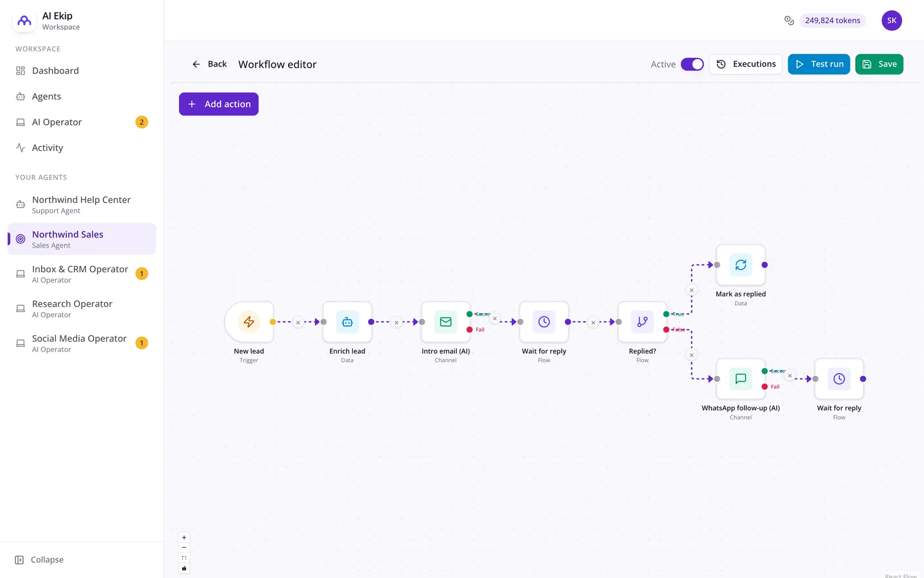
Task: Click the AI Ekip workspace logo
Action: pyautogui.click(x=24, y=21)
